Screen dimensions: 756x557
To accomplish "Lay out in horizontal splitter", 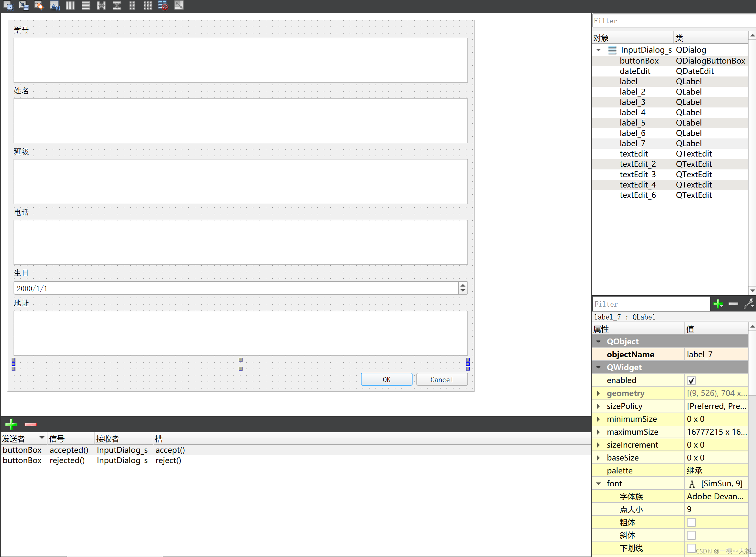I will coord(101,5).
